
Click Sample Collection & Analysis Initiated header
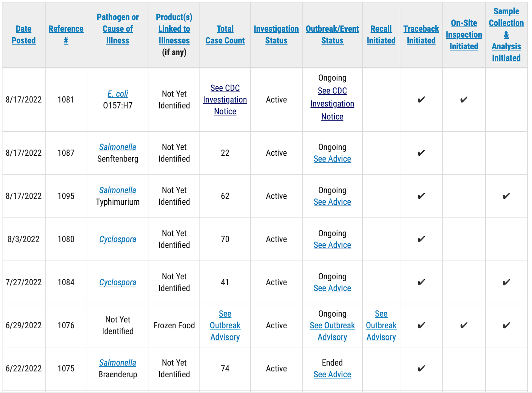pos(506,35)
